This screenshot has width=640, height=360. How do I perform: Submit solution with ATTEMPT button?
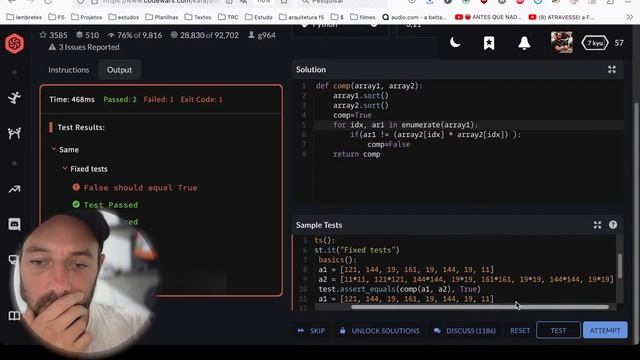coord(605,330)
